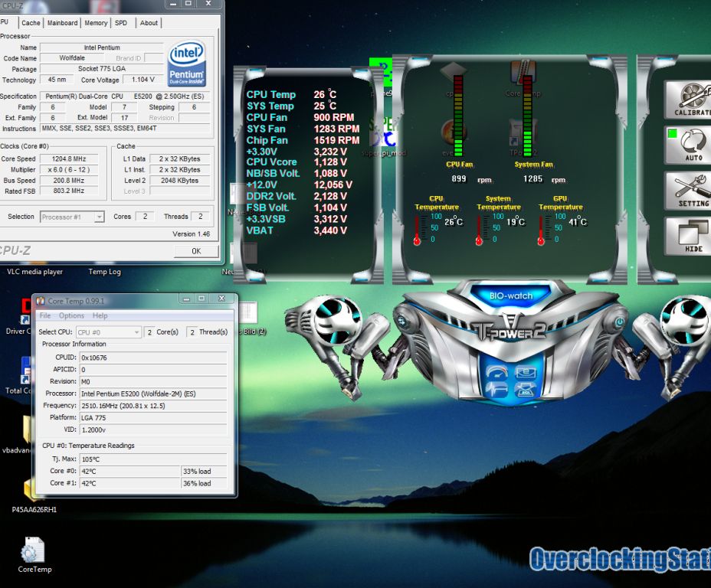Open the Setting wrench-and-screwdriver button
Image resolution: width=711 pixels, height=588 pixels.
(x=690, y=191)
